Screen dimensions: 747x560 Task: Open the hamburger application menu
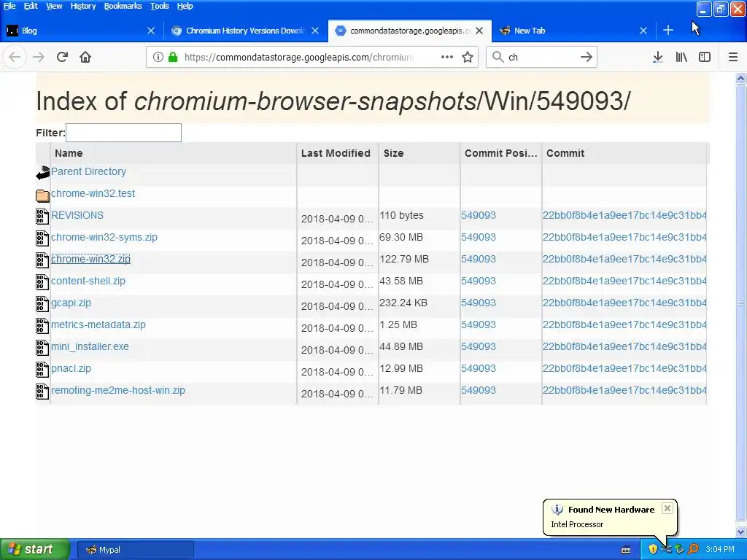pyautogui.click(x=733, y=57)
